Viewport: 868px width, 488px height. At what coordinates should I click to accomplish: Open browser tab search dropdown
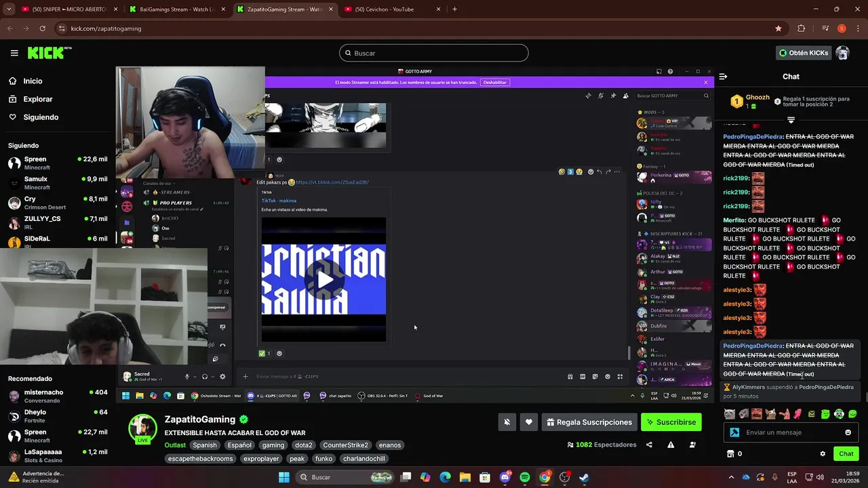pyautogui.click(x=9, y=9)
